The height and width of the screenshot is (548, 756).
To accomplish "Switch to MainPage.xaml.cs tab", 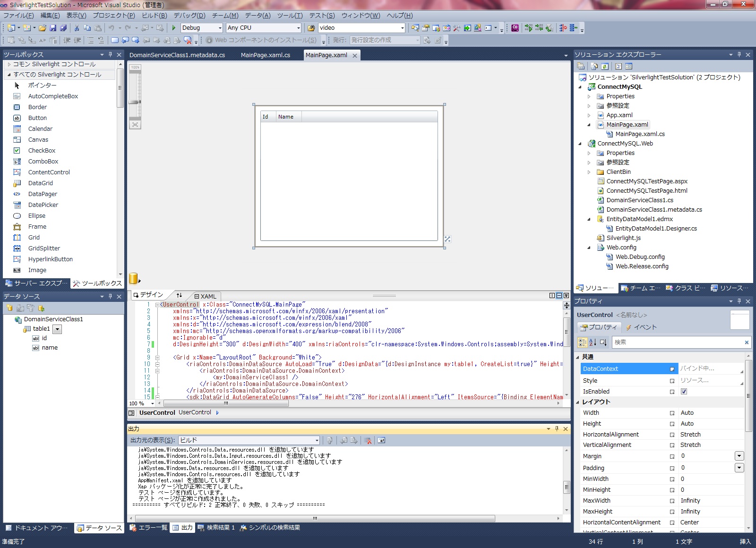I will (x=266, y=55).
